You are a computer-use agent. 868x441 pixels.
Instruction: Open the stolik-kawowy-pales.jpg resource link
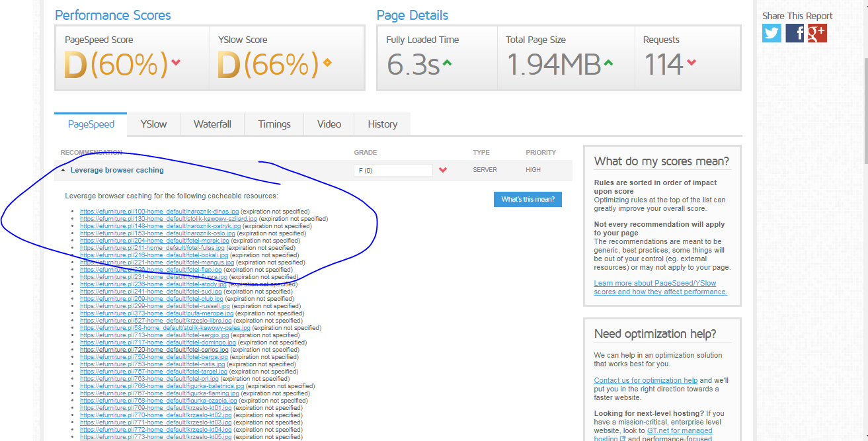tap(165, 328)
